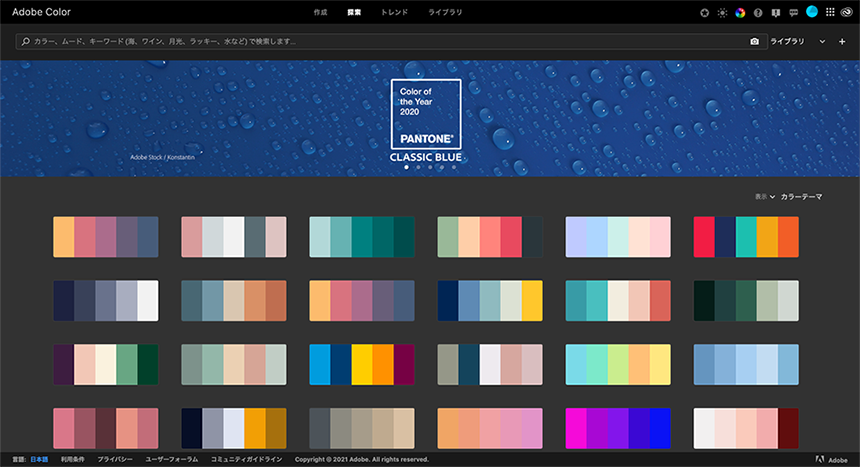
Task: Open the pink gray white theme
Action: pyautogui.click(x=234, y=237)
